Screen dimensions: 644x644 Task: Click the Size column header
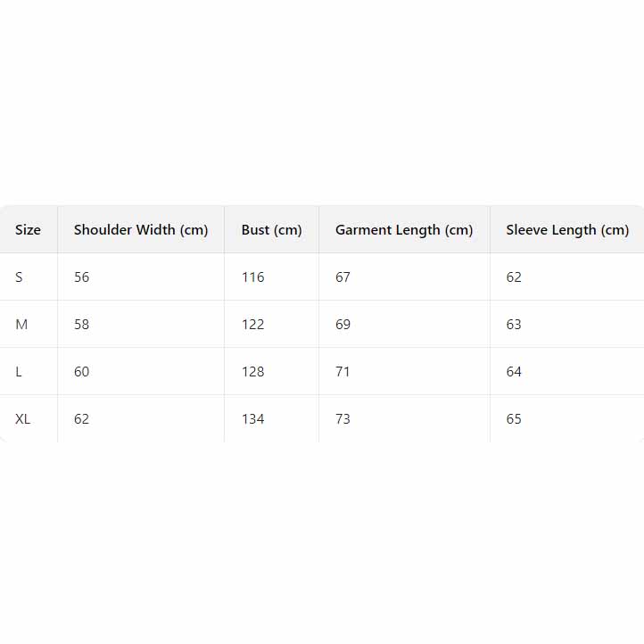pos(28,230)
